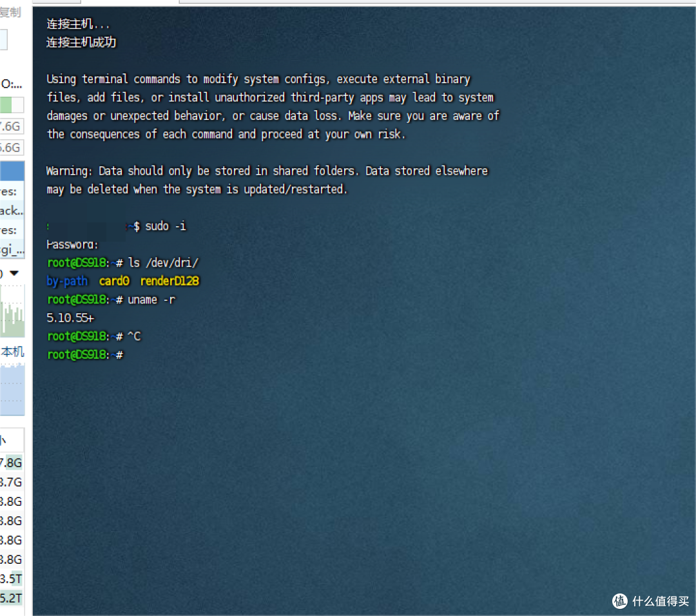This screenshot has height=616, width=696.
Task: Click the 'Warning: Data should only be stored' line
Action: click(x=267, y=171)
